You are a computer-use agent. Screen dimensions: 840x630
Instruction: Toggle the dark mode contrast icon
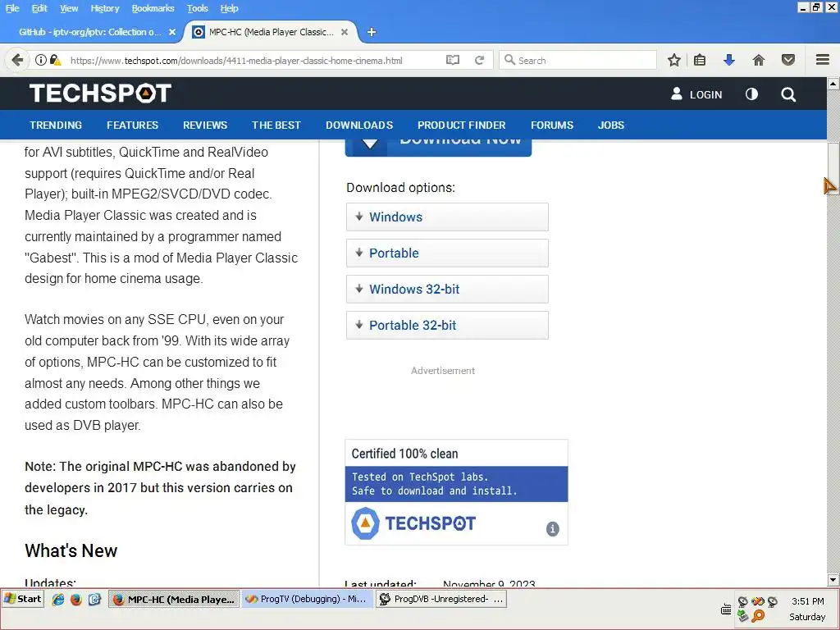point(751,94)
